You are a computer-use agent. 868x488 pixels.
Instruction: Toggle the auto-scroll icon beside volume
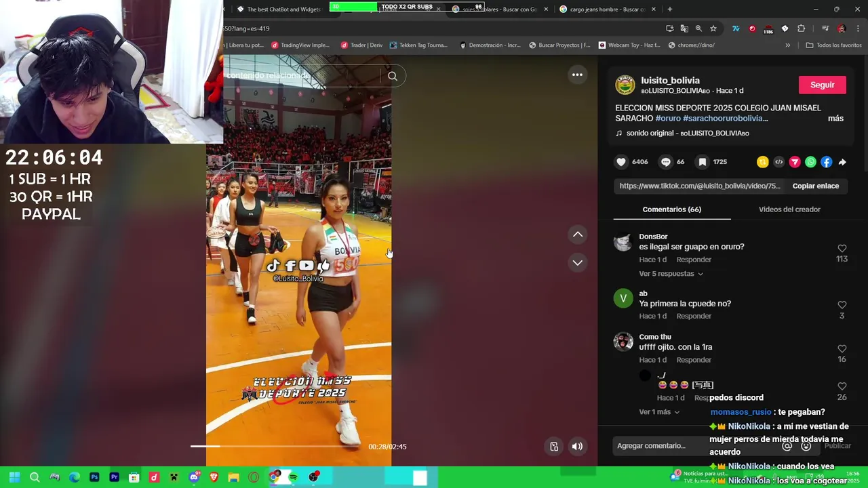[554, 446]
